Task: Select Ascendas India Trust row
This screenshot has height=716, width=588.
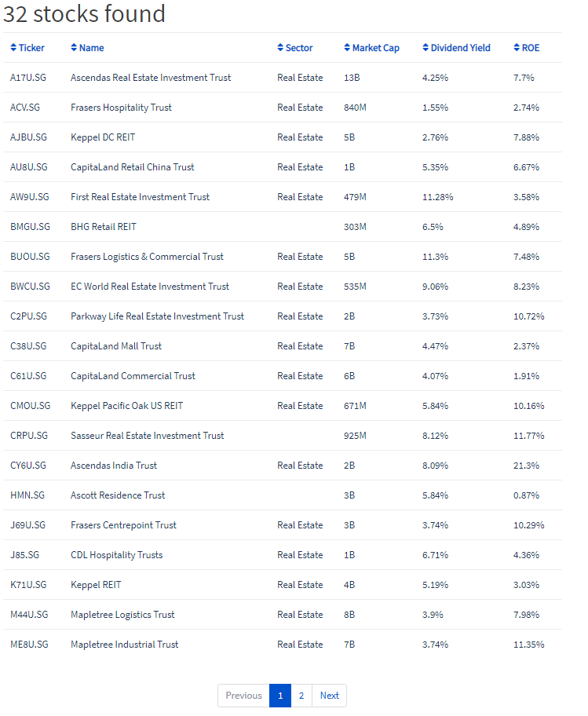Action: pos(283,466)
